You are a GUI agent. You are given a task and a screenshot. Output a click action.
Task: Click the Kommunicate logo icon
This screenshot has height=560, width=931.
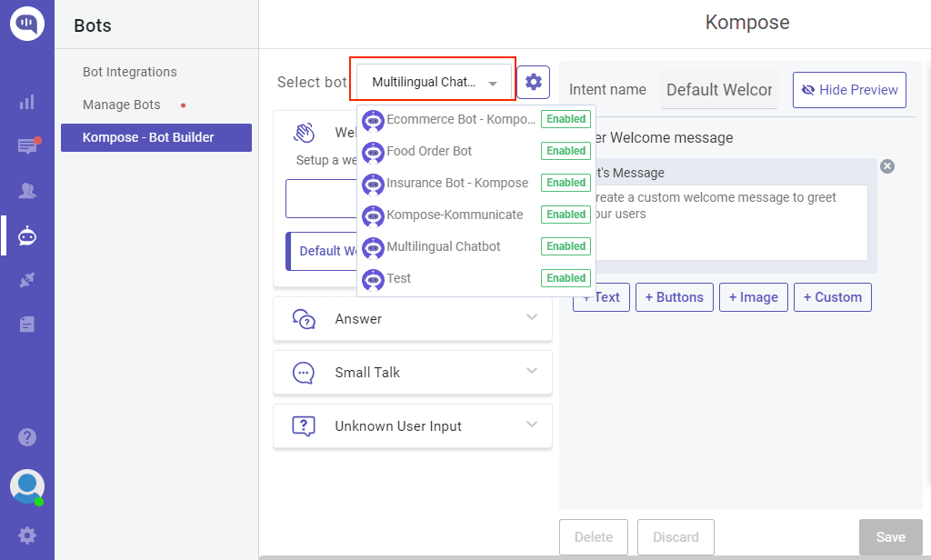tap(26, 24)
